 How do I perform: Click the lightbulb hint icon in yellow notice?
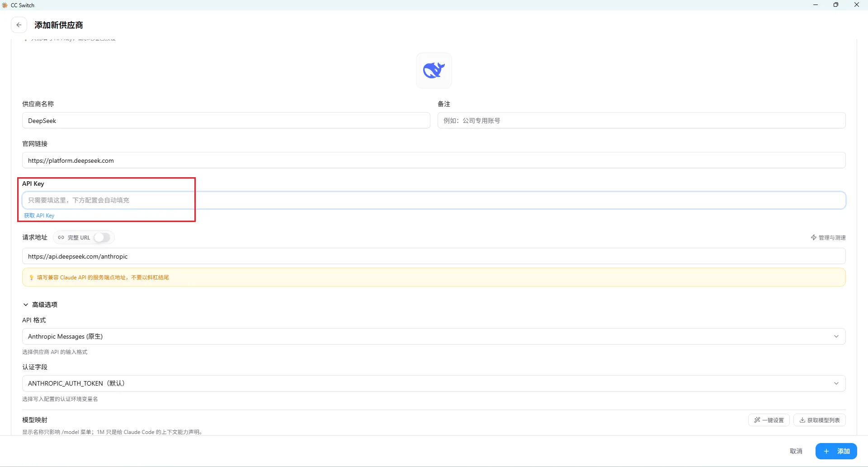[31, 278]
